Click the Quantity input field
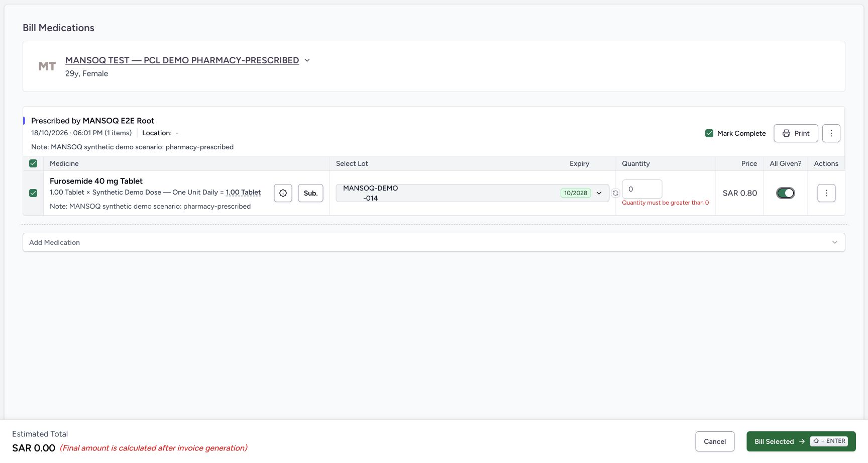Image resolution: width=868 pixels, height=463 pixels. (x=642, y=189)
